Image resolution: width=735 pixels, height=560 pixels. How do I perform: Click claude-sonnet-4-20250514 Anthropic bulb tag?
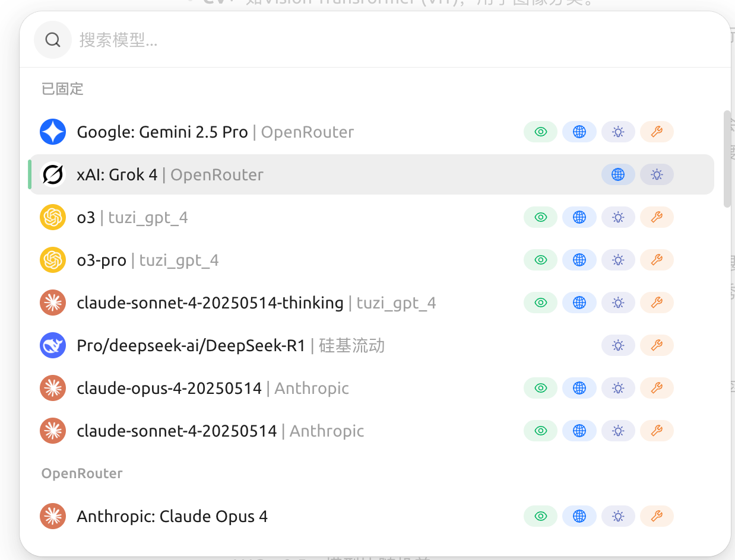click(x=618, y=431)
